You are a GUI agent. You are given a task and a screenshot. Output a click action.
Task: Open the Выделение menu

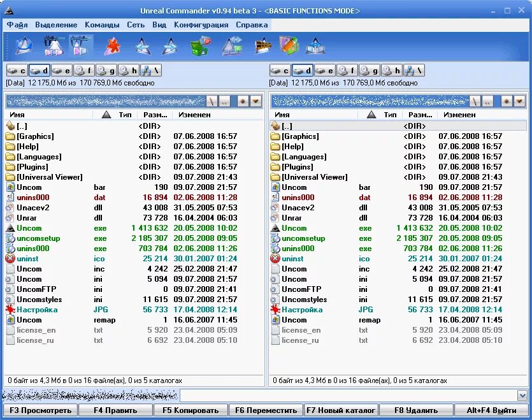[56, 25]
